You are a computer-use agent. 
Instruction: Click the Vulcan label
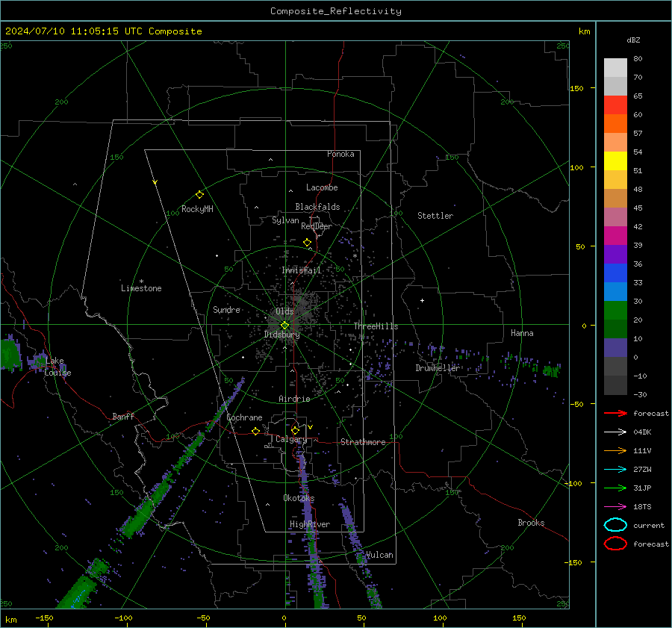[379, 555]
